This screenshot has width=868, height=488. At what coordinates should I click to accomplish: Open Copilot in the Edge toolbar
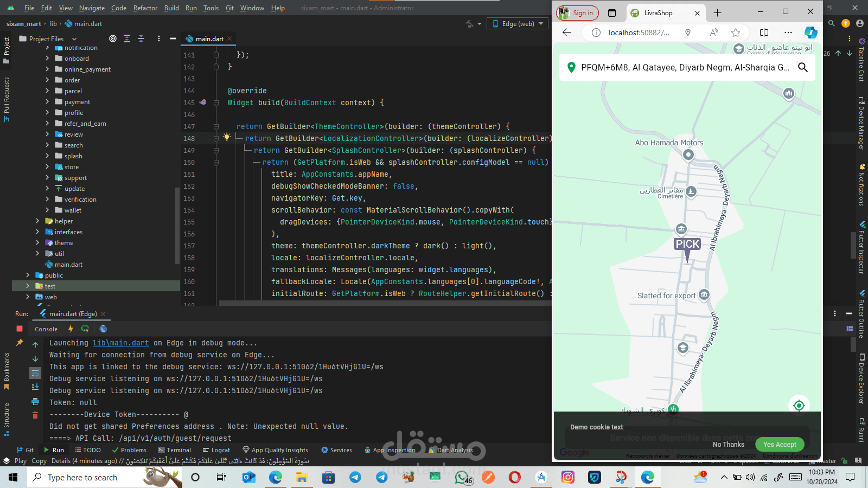coord(810,33)
